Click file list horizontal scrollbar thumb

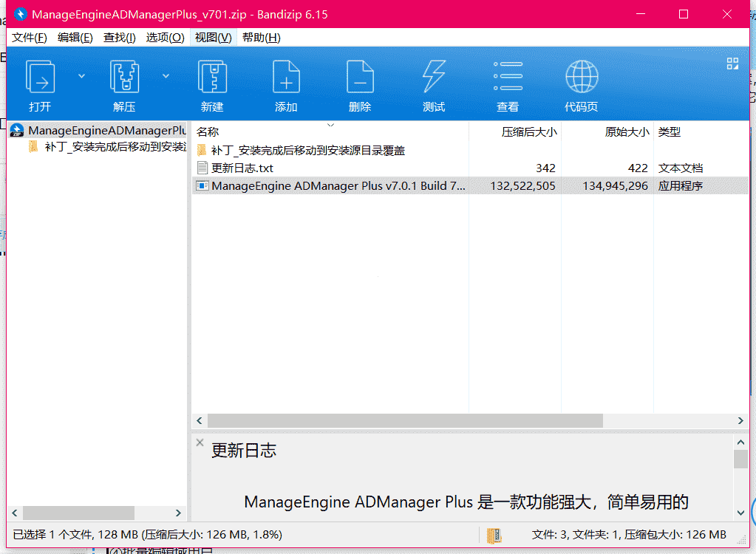pos(405,420)
